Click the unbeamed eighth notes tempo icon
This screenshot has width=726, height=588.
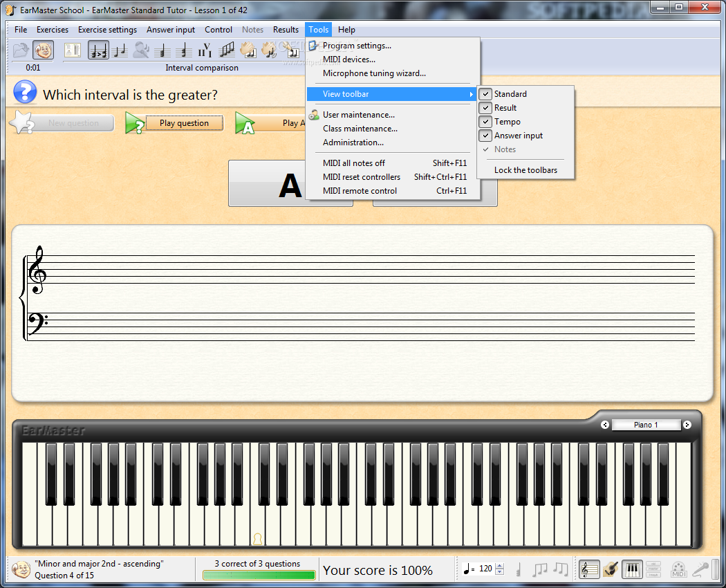point(561,569)
